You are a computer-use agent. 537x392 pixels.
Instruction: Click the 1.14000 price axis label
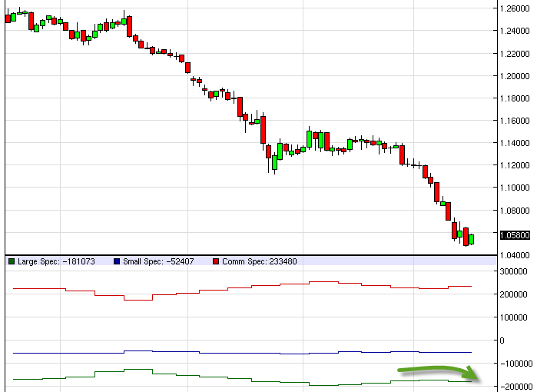515,143
